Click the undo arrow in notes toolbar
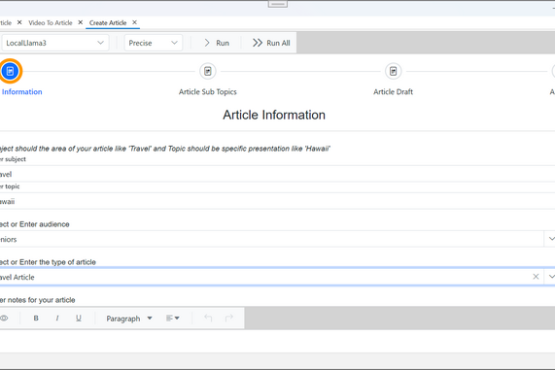Screen dimensions: 555x370 click(208, 318)
